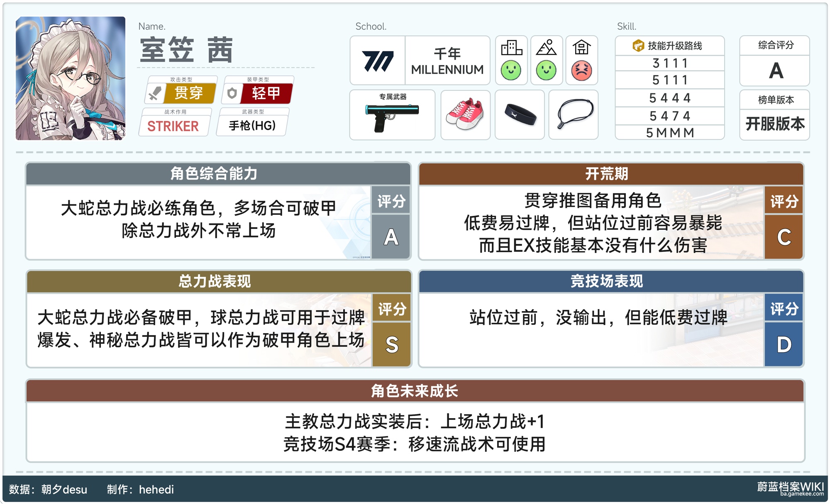Click the 开服版本 ranking version box
This screenshot has height=504, width=830.
(x=775, y=124)
